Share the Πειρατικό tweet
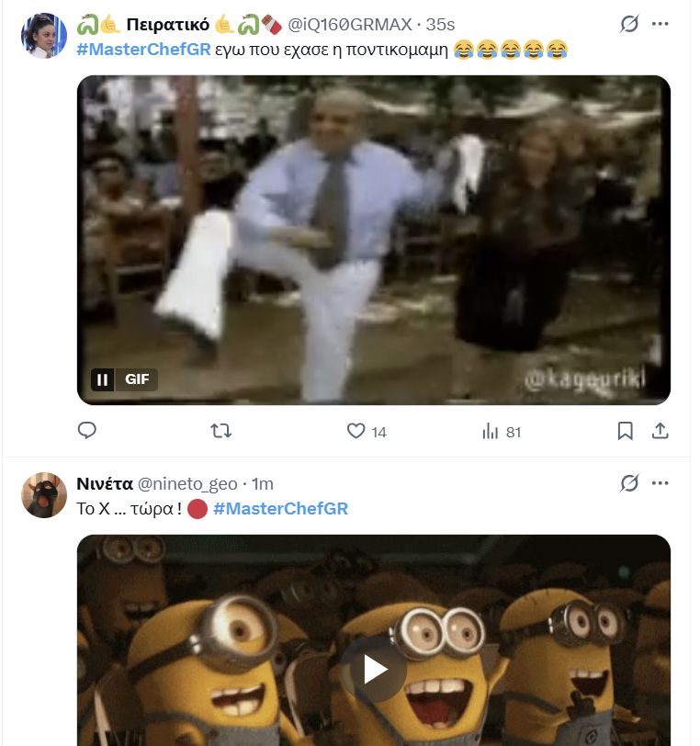The height and width of the screenshot is (746, 700). coord(660,430)
